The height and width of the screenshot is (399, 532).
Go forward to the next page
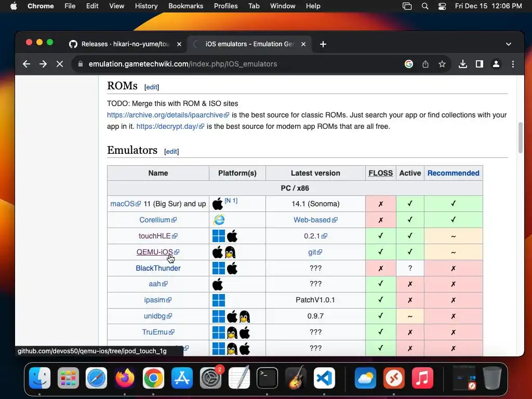(43, 64)
